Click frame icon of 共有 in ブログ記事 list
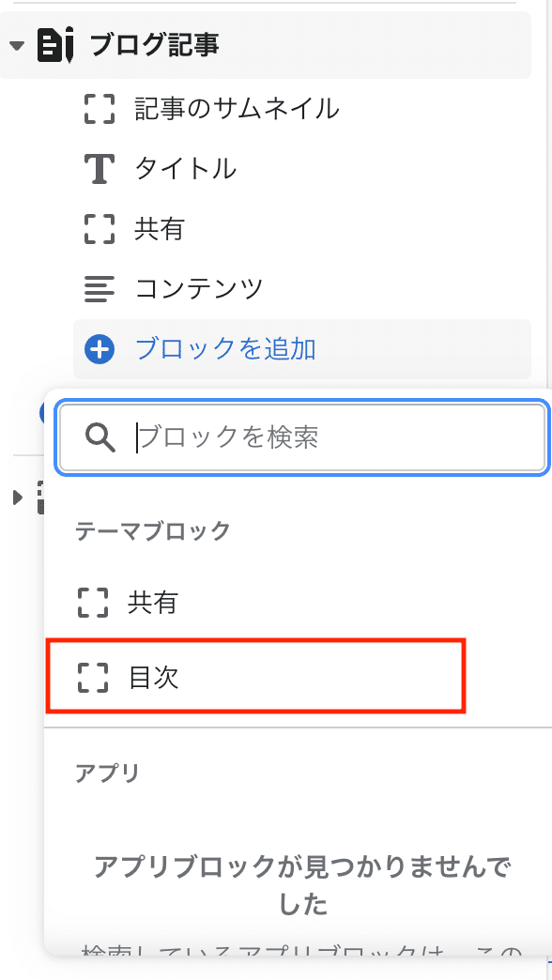This screenshot has height=980, width=552. 100,229
